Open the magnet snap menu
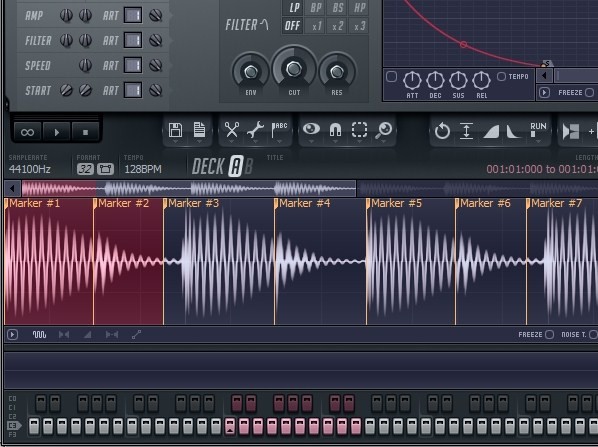This screenshot has height=447, width=598. [x=335, y=130]
